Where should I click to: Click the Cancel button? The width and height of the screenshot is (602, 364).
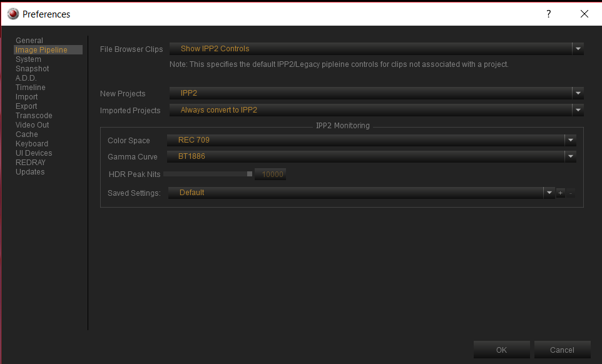[x=562, y=350]
